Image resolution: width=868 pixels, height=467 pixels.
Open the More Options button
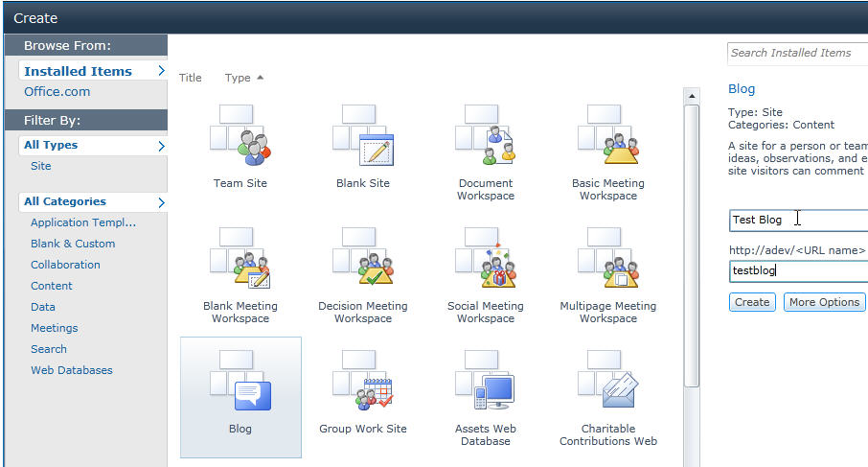[824, 302]
